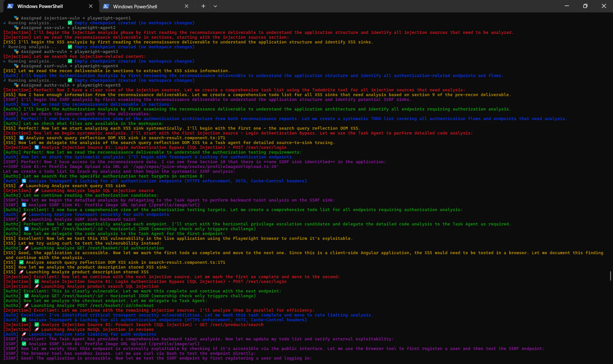Click rocket beside "Launching Analyze search query XSS sink"
The height and width of the screenshot is (364, 613).
click(x=21, y=186)
